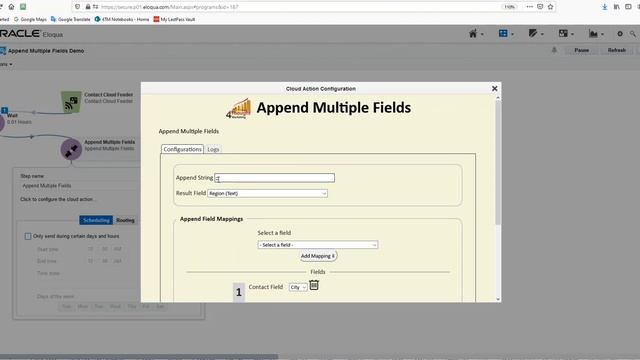Open the browser Downloads arrow icon
Viewport: 640px width, 360px height.
point(604,7)
